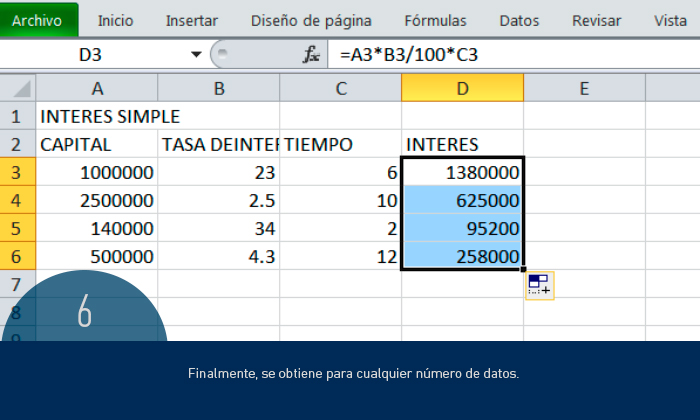Select row 3 header
Viewport: 700px width, 420px height.
click(17, 172)
